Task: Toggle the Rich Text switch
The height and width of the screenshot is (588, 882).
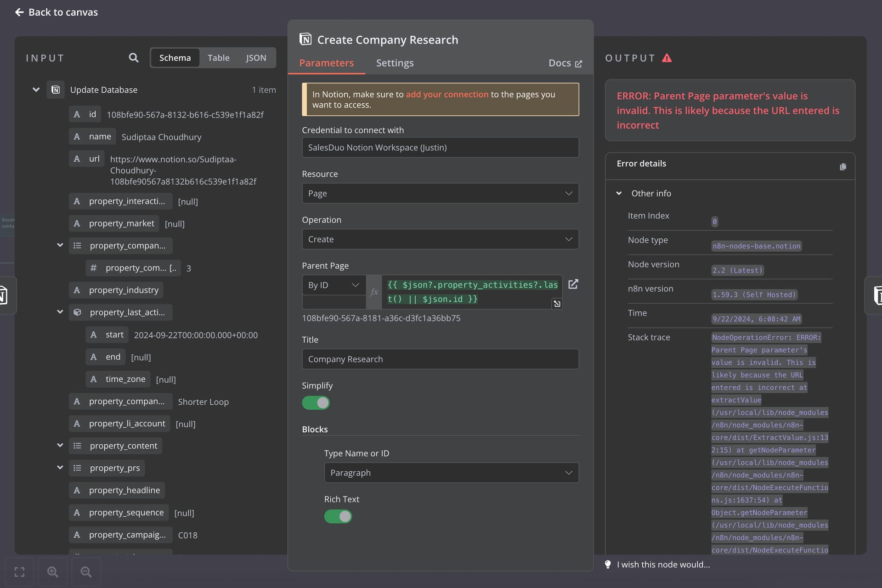Action: 338,516
